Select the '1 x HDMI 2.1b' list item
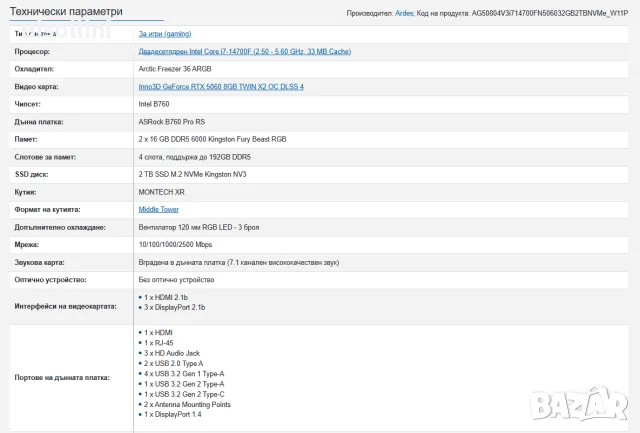Image resolution: width=640 pixels, height=433 pixels. pos(166,298)
